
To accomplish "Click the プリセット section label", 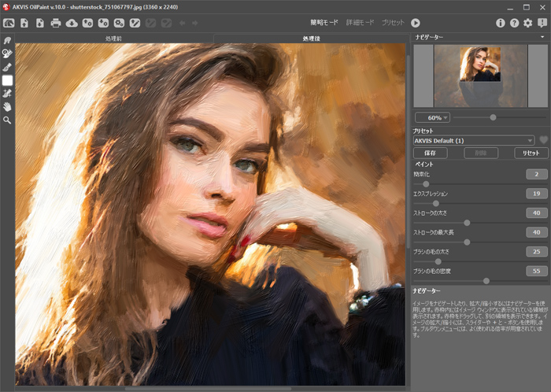I will 423,131.
